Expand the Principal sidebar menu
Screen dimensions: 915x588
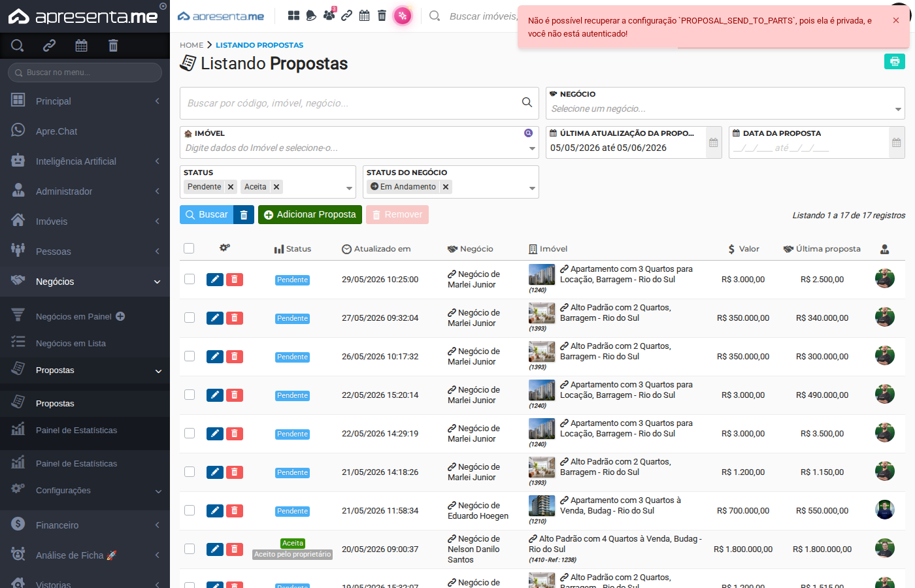point(85,101)
